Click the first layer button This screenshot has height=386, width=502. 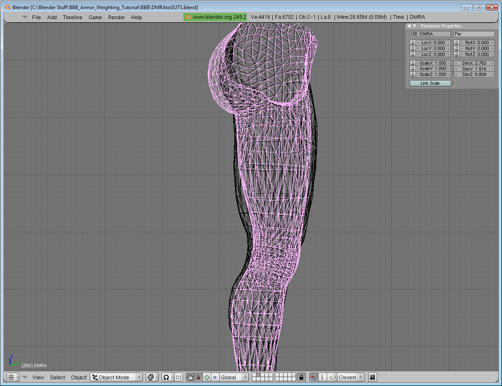254,375
